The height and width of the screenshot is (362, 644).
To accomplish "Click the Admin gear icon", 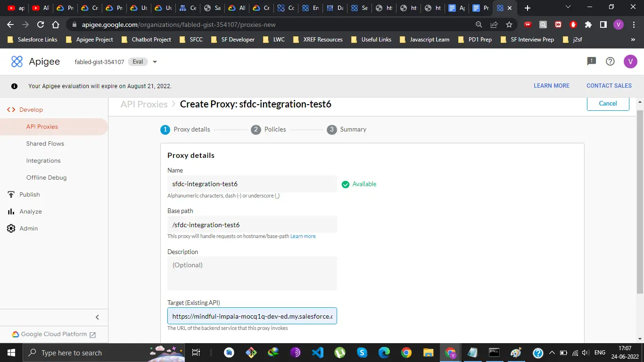I will (x=11, y=229).
